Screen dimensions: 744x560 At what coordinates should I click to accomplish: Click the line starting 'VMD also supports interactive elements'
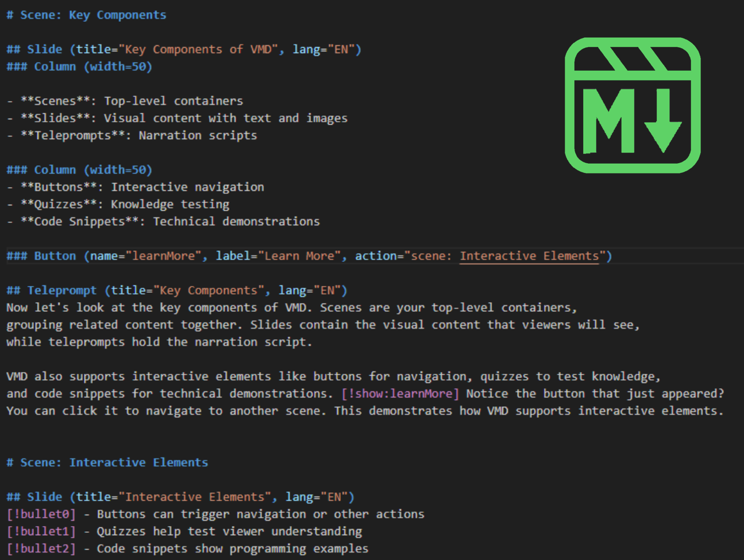pyautogui.click(x=333, y=377)
